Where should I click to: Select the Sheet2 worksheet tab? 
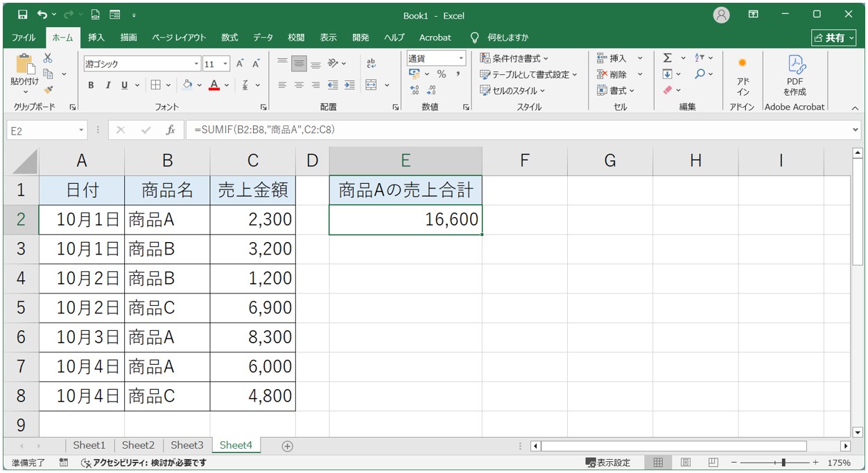pos(138,446)
